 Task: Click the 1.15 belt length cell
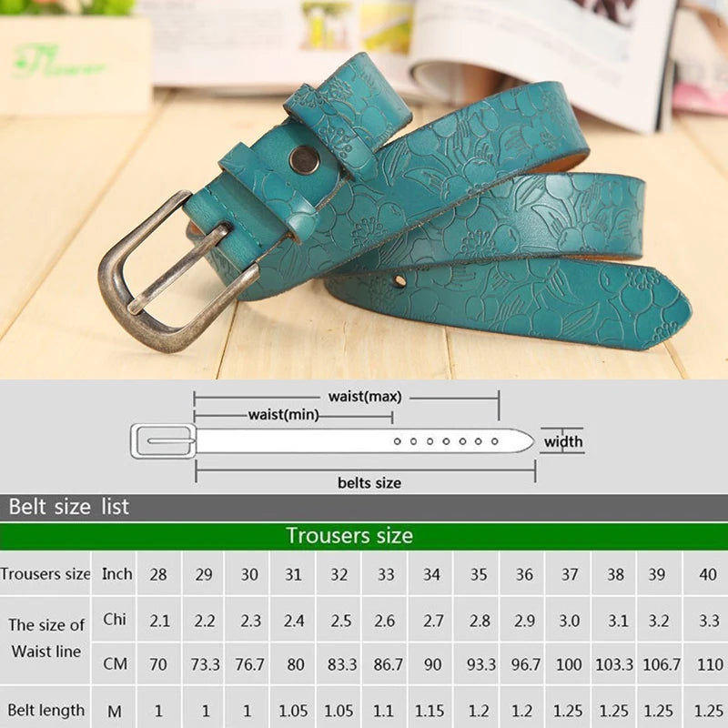point(430,711)
